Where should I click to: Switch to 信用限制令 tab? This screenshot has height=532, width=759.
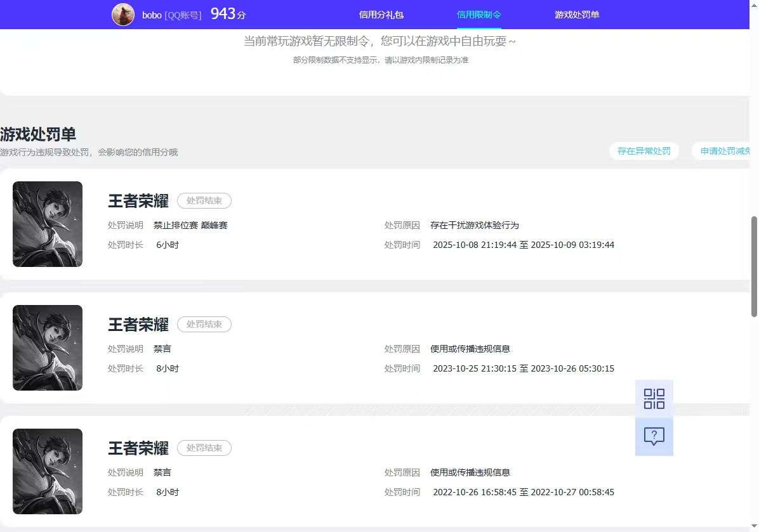click(x=478, y=15)
